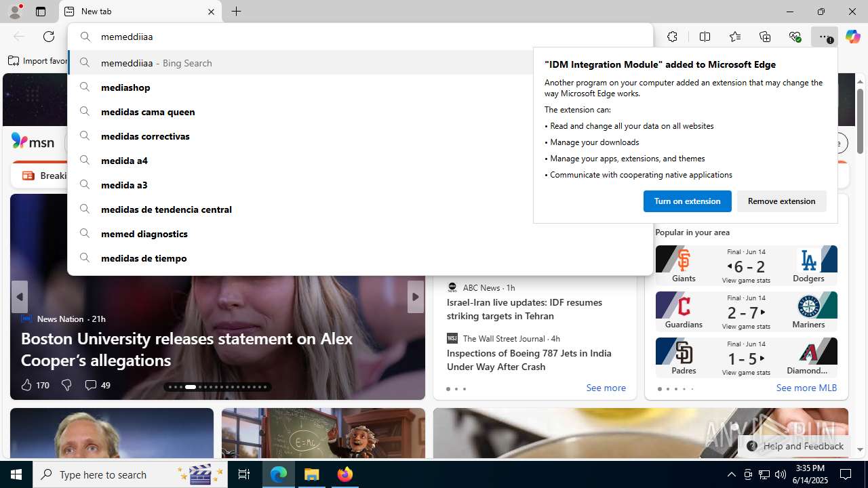Select medidas de tiempo suggestion
The image size is (868, 488).
(360, 258)
